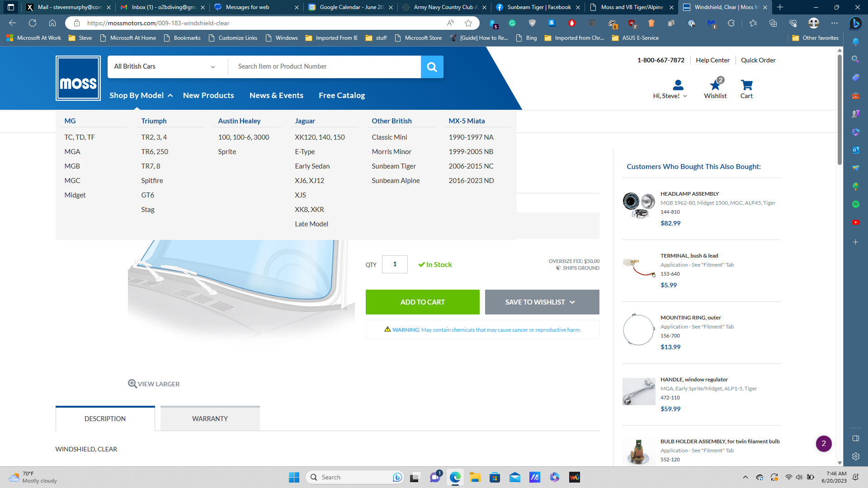Open Microsoft Store taskbar icon
868x488 pixels.
click(495, 477)
